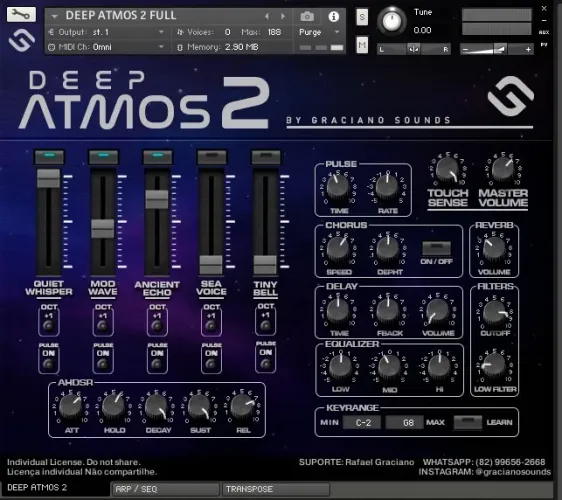Click the Delay Volume knob
Screen dimensions: 562x500
(438, 310)
